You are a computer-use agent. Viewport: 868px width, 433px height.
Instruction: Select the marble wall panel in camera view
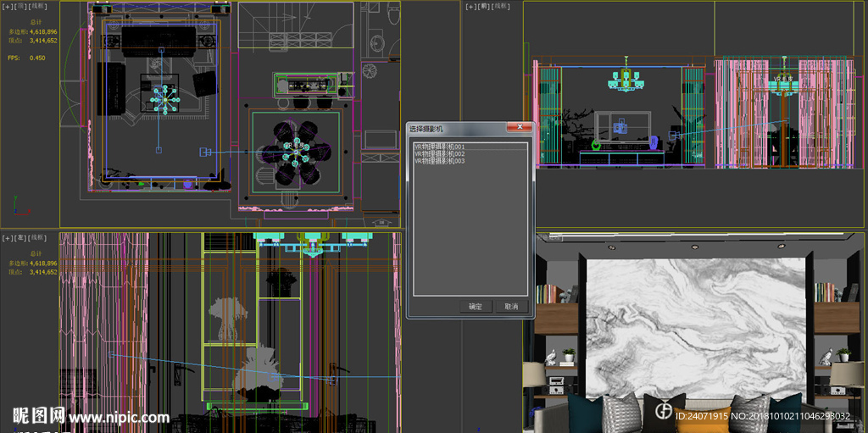coord(696,327)
